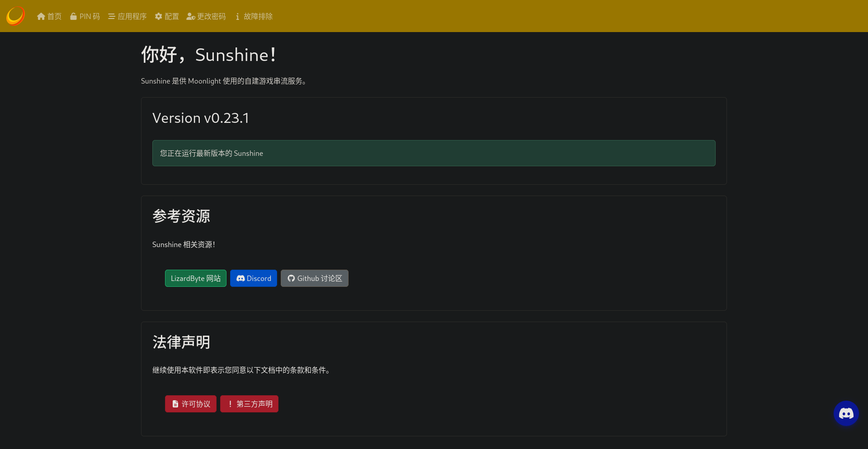Click the lock icon on PIN 码
868x449 pixels.
coord(74,16)
